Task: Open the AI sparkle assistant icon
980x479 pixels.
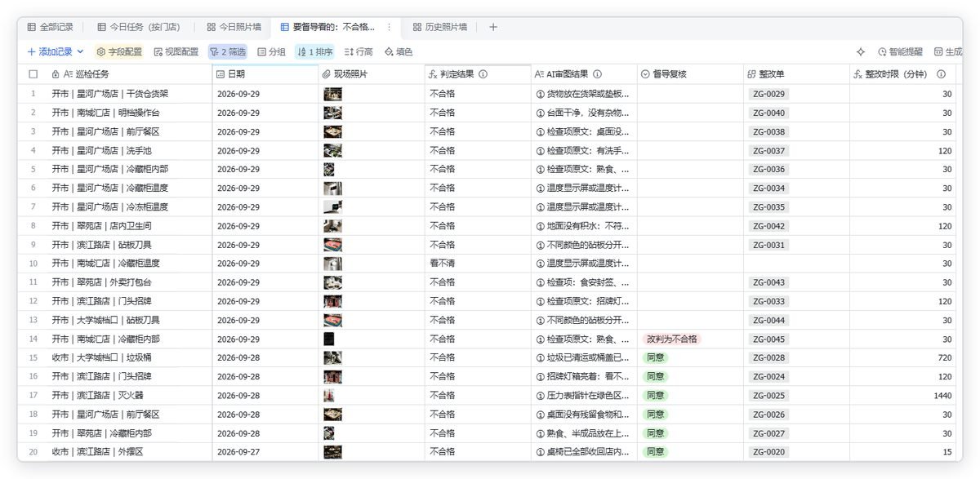Action: click(x=861, y=51)
